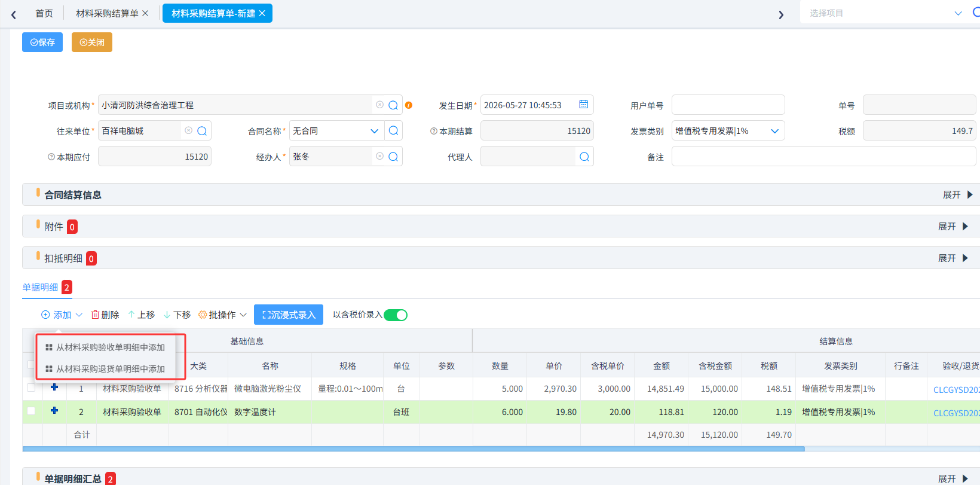Viewport: 980px width, 485px height.
Task: Click the help icon next to 本期应付
Action: (51, 157)
